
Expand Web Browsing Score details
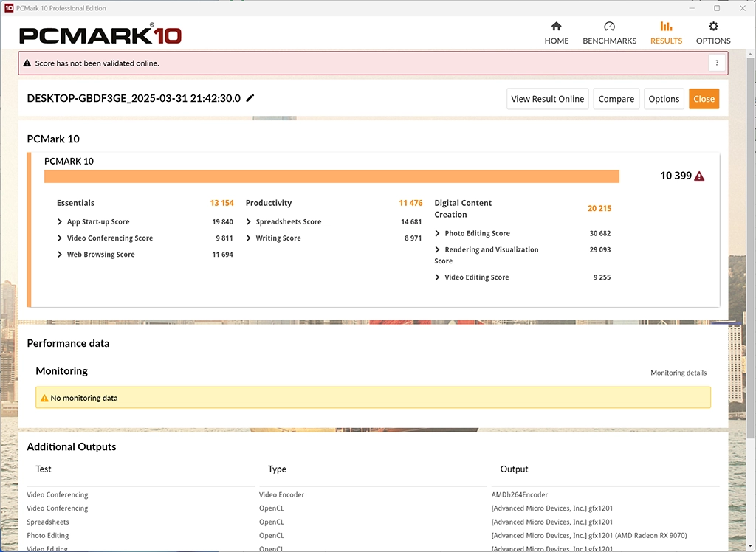pyautogui.click(x=60, y=255)
